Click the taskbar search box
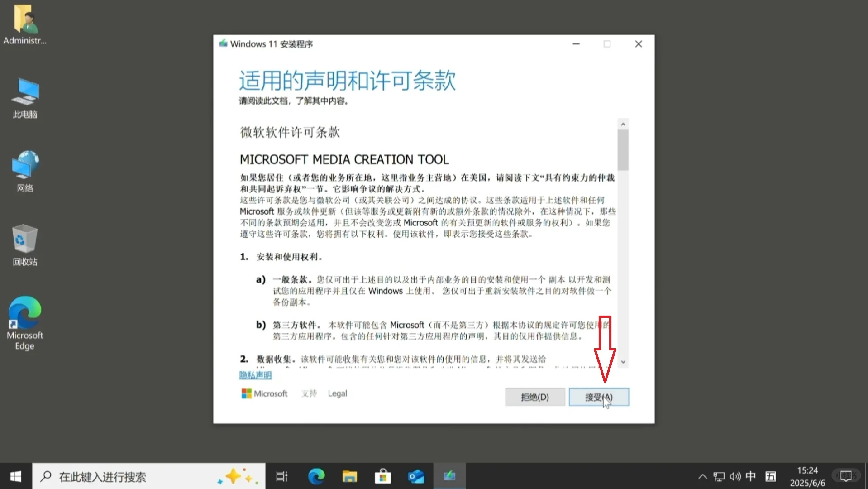The height and width of the screenshot is (489, 868). pyautogui.click(x=136, y=476)
